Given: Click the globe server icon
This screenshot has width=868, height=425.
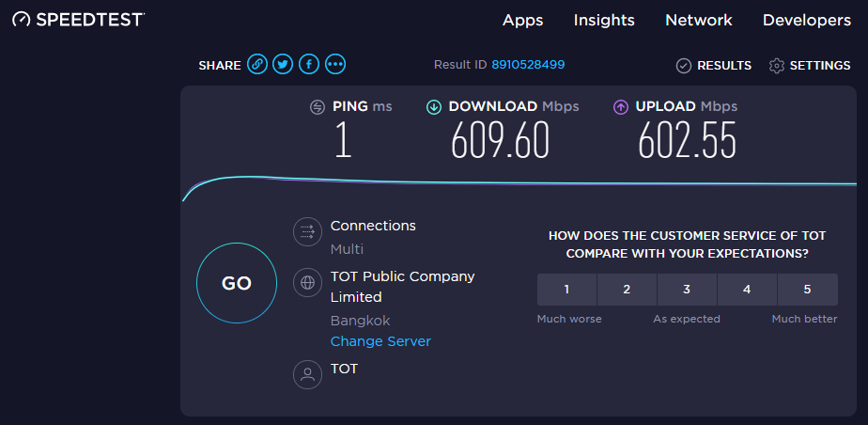Looking at the screenshot, I should 307,283.
